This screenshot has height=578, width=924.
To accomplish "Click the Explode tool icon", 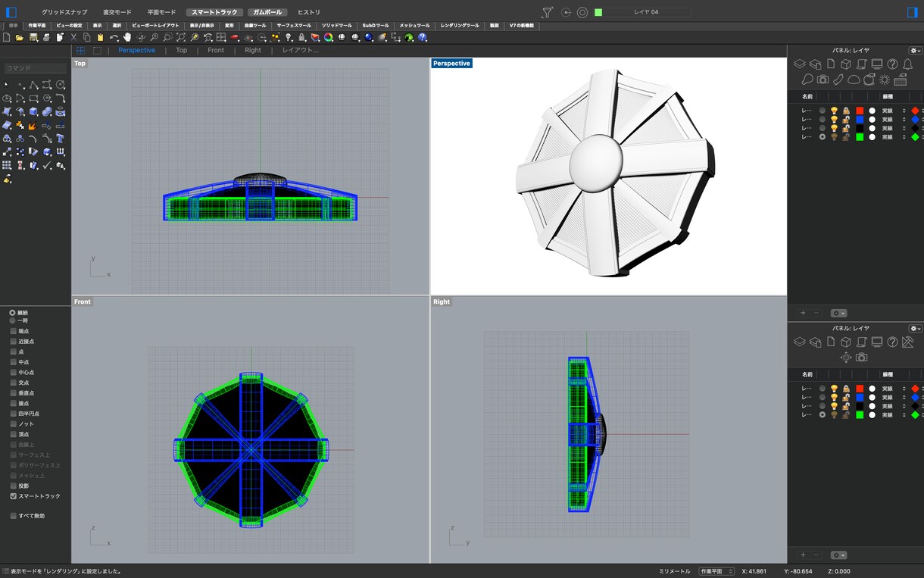I will tap(33, 126).
